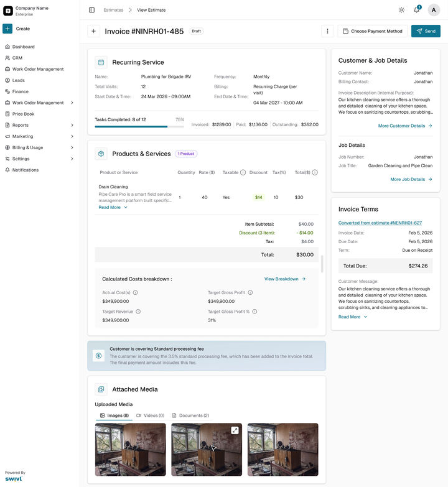Open the three-dot more options menu

click(x=327, y=31)
